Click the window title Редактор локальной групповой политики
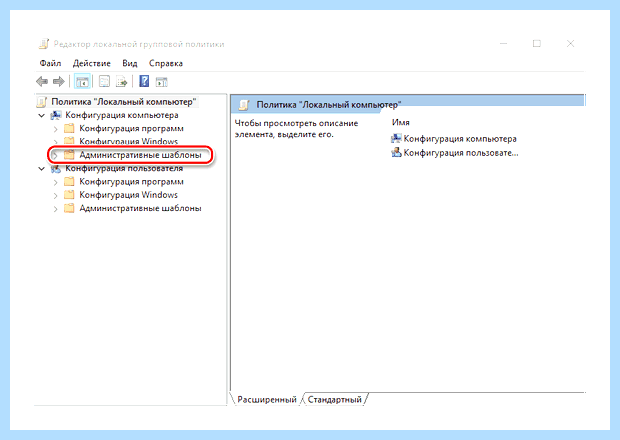The height and width of the screenshot is (440, 620). pyautogui.click(x=139, y=44)
